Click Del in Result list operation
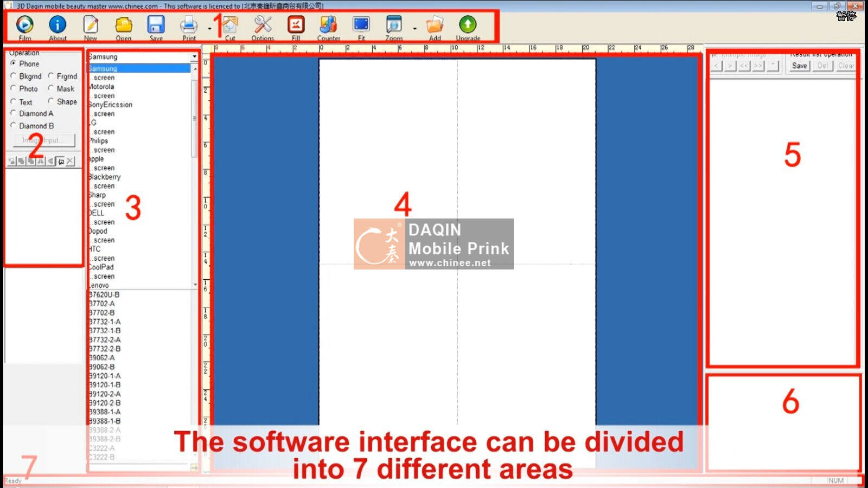 (x=823, y=66)
